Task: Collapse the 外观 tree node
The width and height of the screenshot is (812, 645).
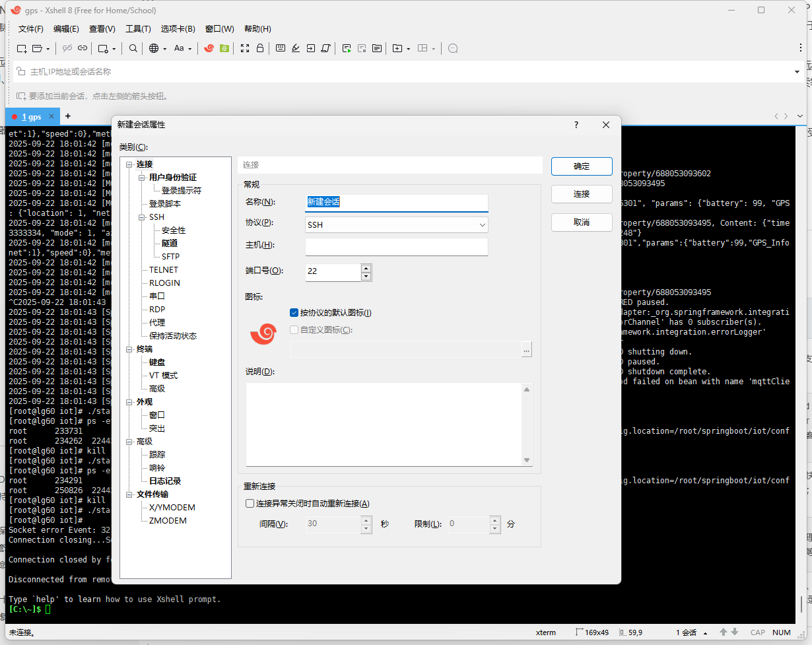Action: coord(129,402)
